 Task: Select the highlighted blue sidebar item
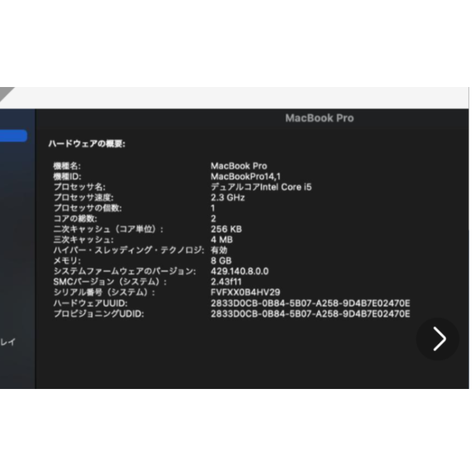pyautogui.click(x=13, y=135)
